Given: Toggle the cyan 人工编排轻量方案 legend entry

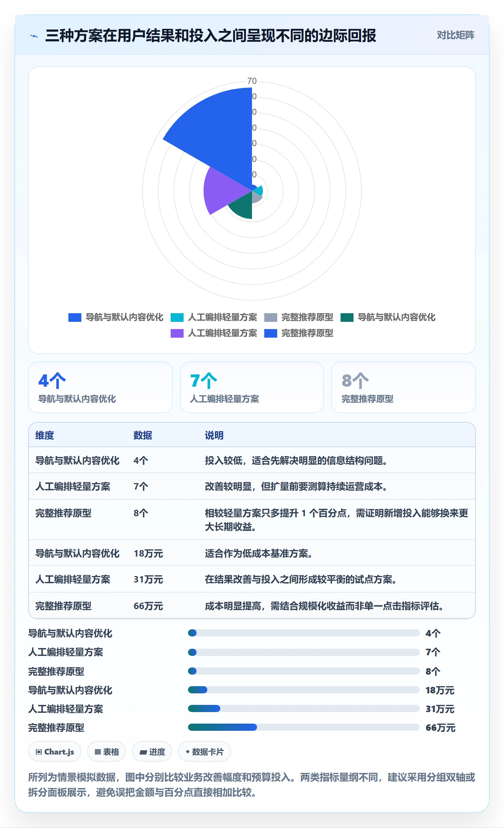Looking at the screenshot, I should click(214, 317).
